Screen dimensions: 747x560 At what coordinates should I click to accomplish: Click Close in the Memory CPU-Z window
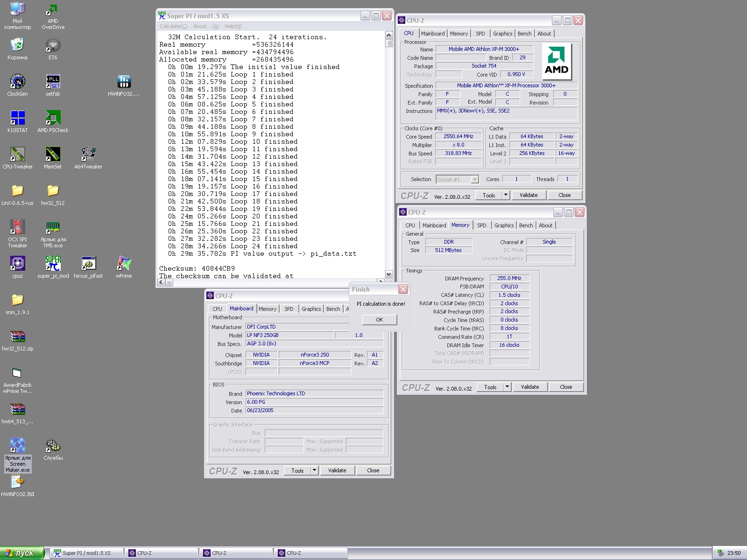(x=566, y=387)
